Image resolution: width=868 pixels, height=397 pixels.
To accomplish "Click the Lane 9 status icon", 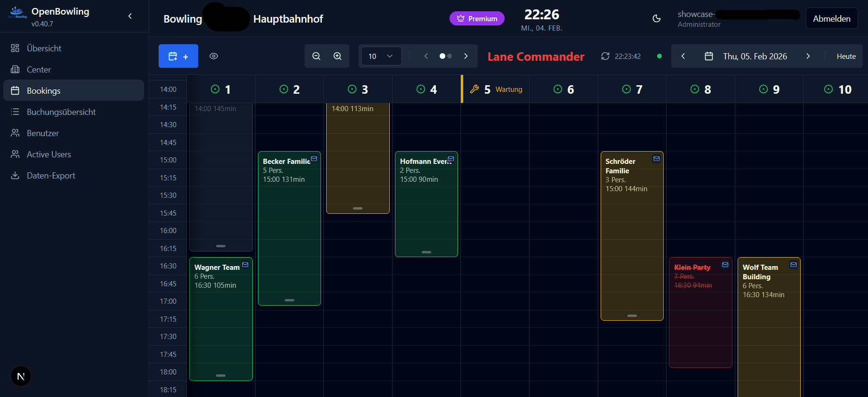I will [x=764, y=89].
